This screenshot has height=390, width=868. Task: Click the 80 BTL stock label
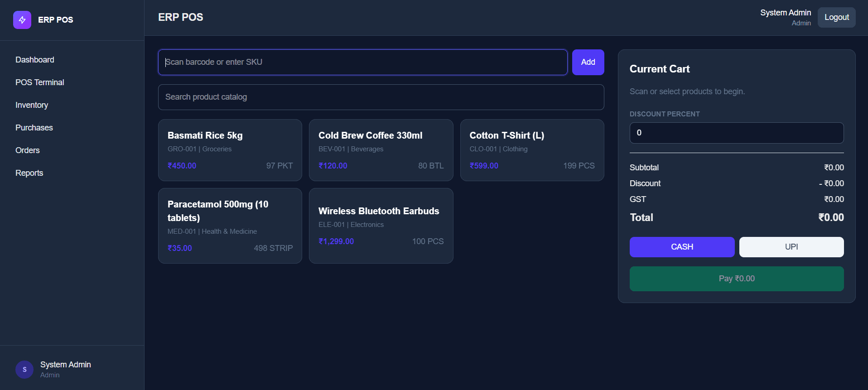tap(431, 166)
